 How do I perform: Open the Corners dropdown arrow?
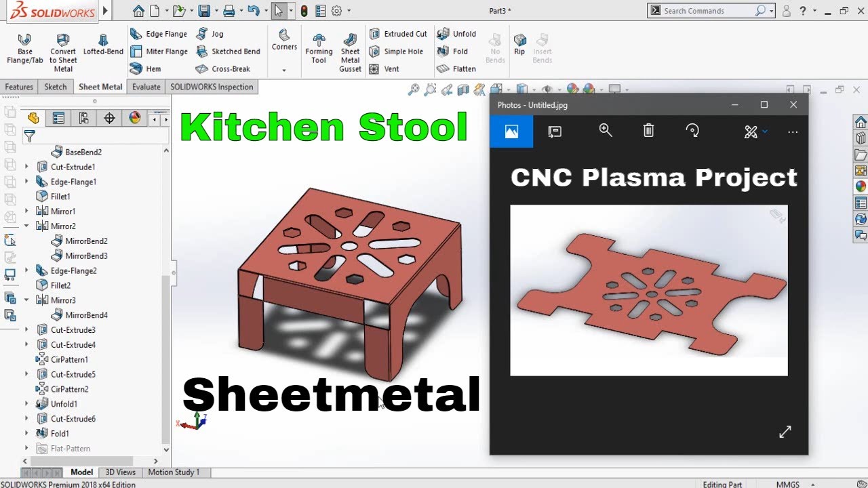coord(284,70)
